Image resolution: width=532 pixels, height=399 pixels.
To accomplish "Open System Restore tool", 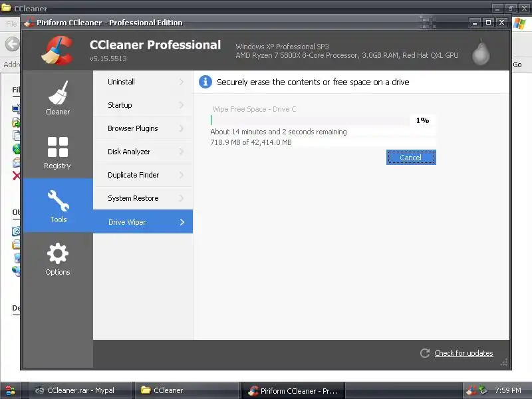I will (x=143, y=198).
